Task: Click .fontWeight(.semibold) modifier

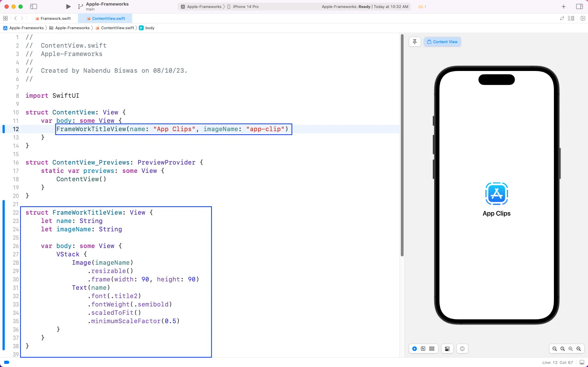Action: [x=130, y=304]
